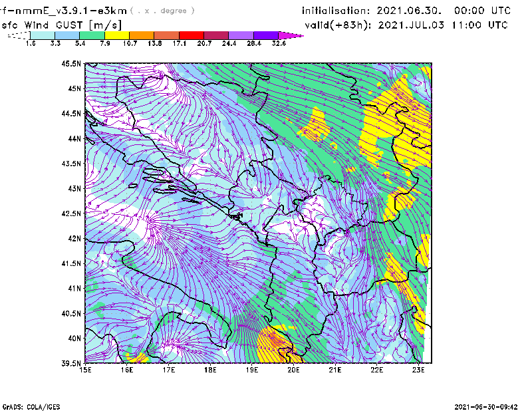Click the red 17.1–20.7 legend swatch

pos(192,35)
